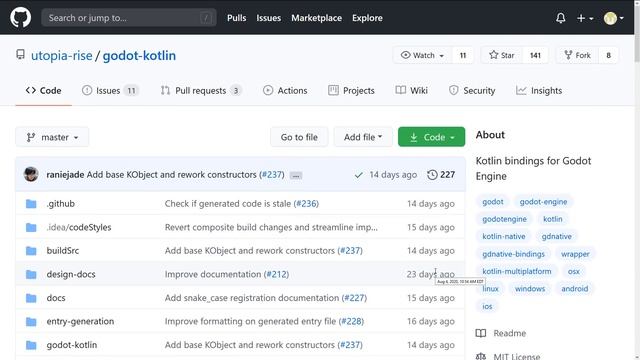Select the gdnative-bindings topic tag
The width and height of the screenshot is (640, 360).
(513, 254)
